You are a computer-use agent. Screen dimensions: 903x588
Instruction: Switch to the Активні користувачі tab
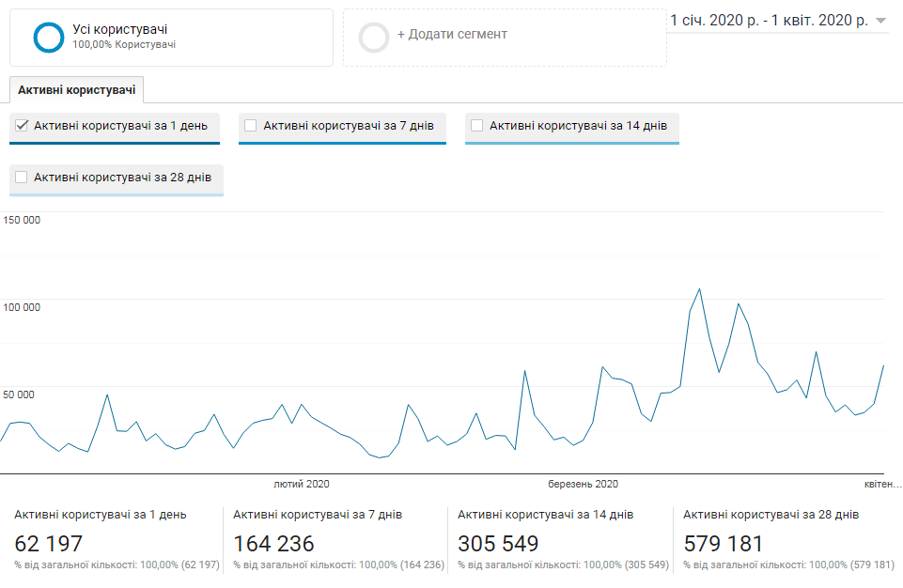coord(76,90)
